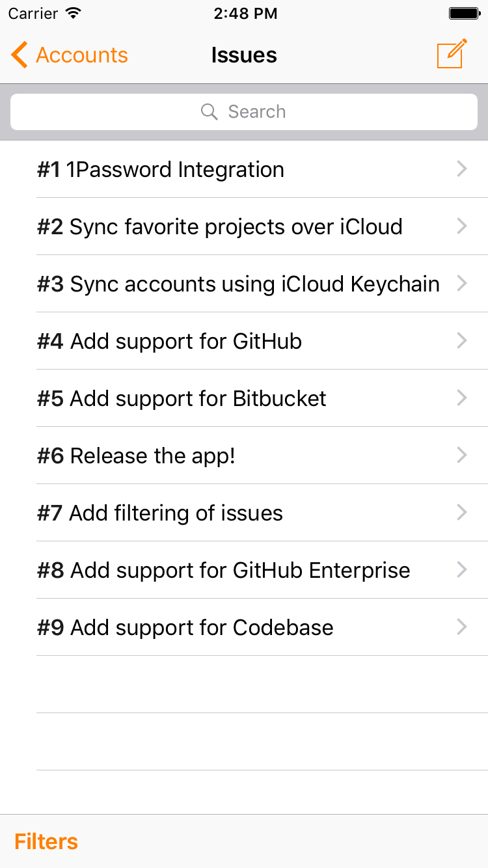Viewport: 488px width, 868px height.
Task: Tap the Carrier label in status bar
Action: (x=33, y=14)
